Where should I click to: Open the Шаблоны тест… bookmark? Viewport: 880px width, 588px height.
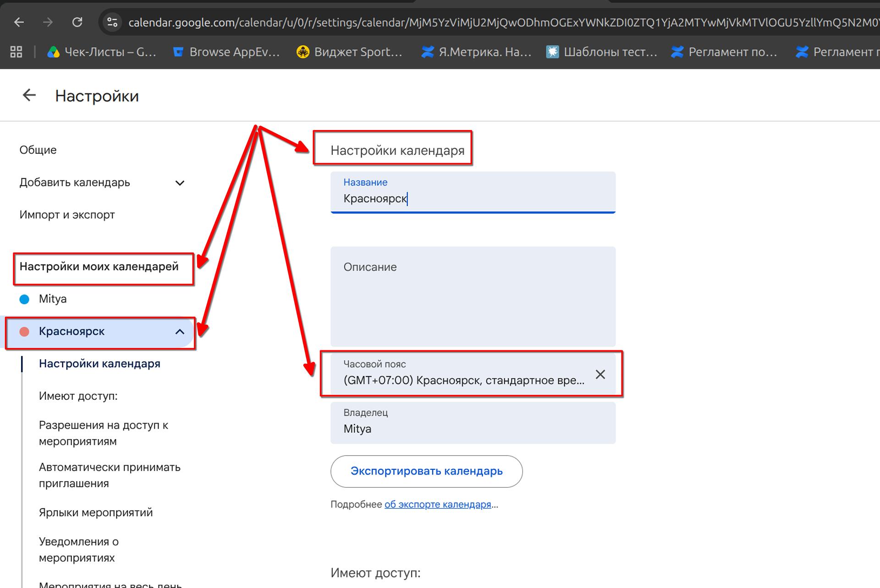602,52
